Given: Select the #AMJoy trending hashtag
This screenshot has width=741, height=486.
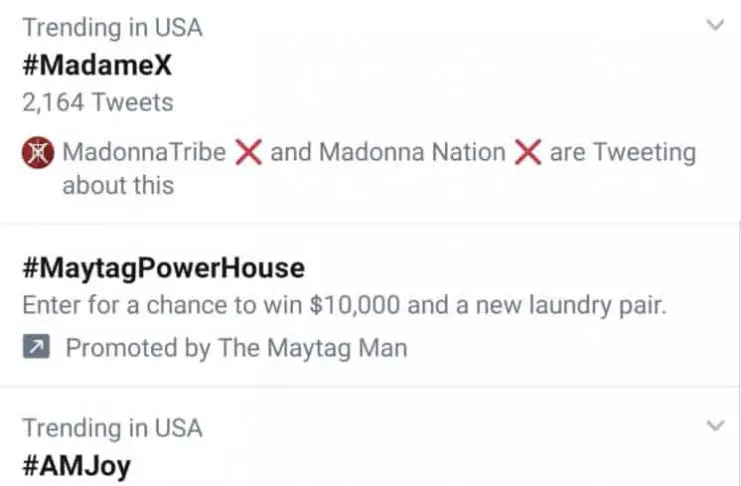Looking at the screenshot, I should click(x=76, y=465).
